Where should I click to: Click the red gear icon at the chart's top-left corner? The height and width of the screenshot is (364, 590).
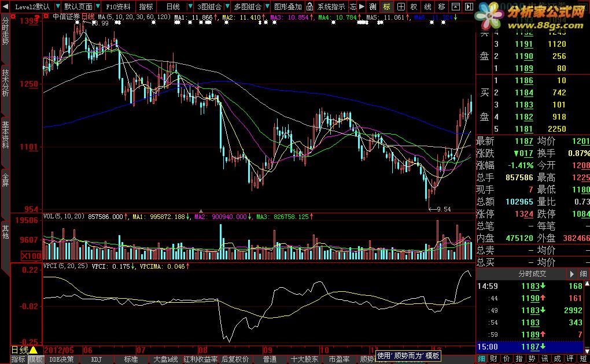[13, 17]
